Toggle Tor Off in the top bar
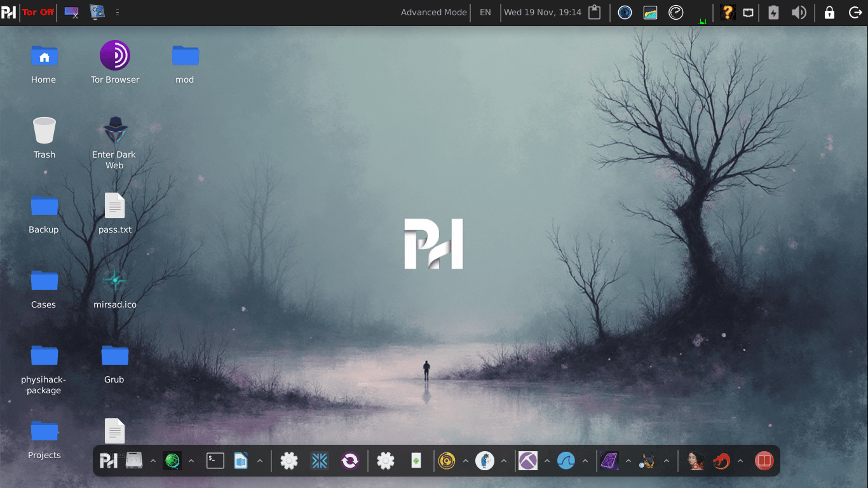This screenshot has height=488, width=868. [37, 12]
